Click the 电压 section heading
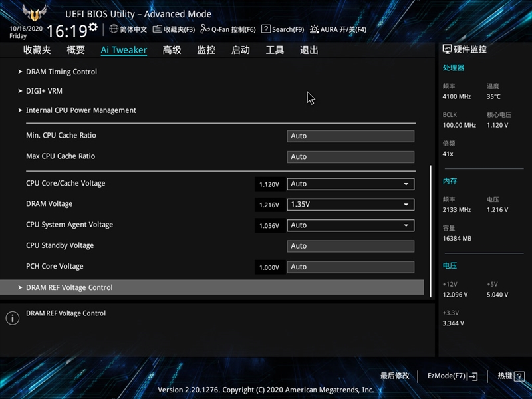Viewport: 532px width, 399px height. 450,265
